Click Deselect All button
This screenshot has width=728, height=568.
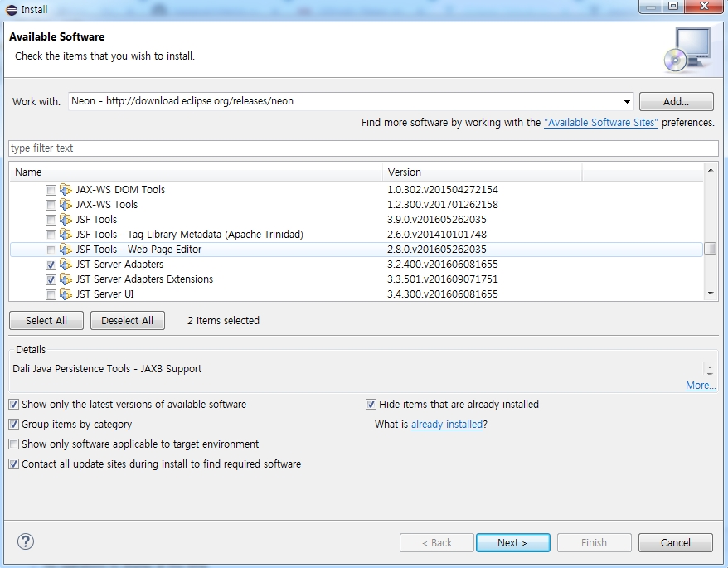[127, 320]
